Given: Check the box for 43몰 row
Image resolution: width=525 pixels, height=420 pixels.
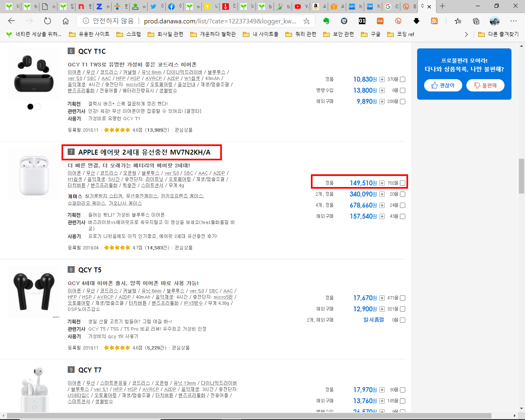Looking at the screenshot, I should click(x=402, y=217).
